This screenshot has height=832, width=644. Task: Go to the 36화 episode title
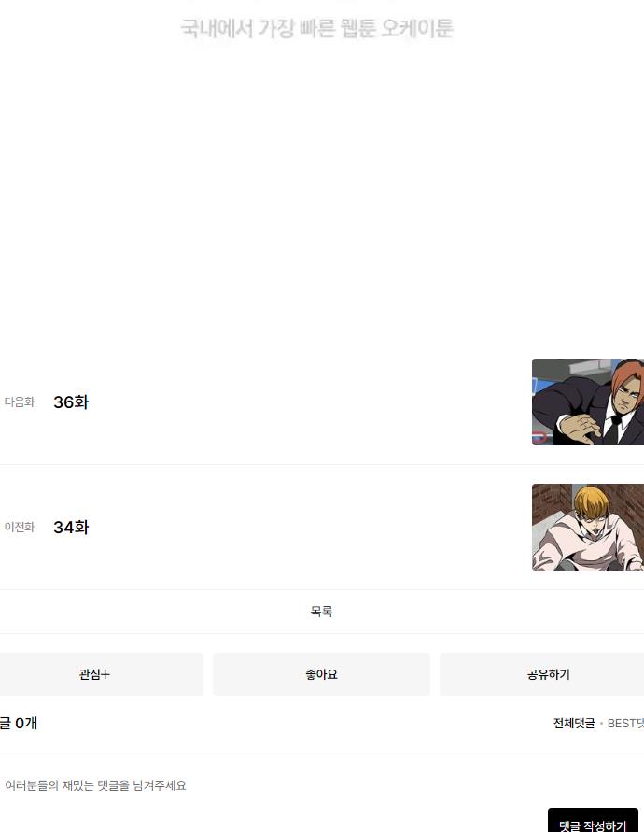coord(71,402)
